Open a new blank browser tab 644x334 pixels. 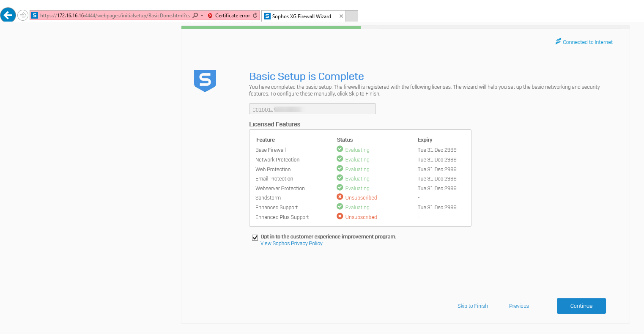(352, 16)
